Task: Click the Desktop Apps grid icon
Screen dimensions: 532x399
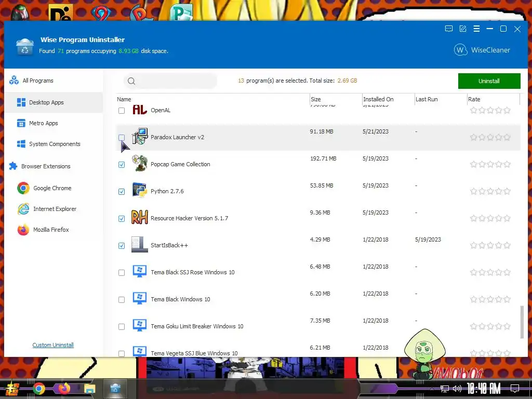Action: (x=21, y=102)
